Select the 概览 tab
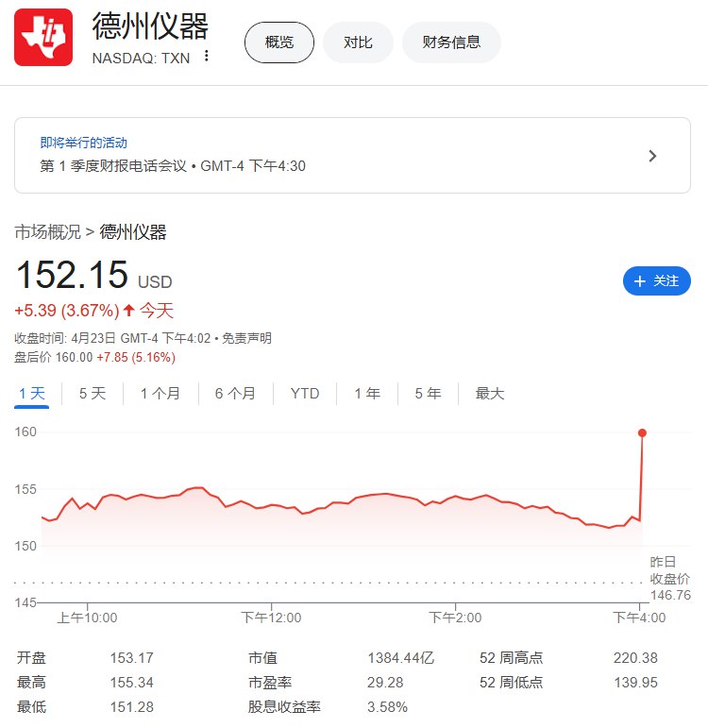The width and height of the screenshot is (708, 728). (279, 42)
